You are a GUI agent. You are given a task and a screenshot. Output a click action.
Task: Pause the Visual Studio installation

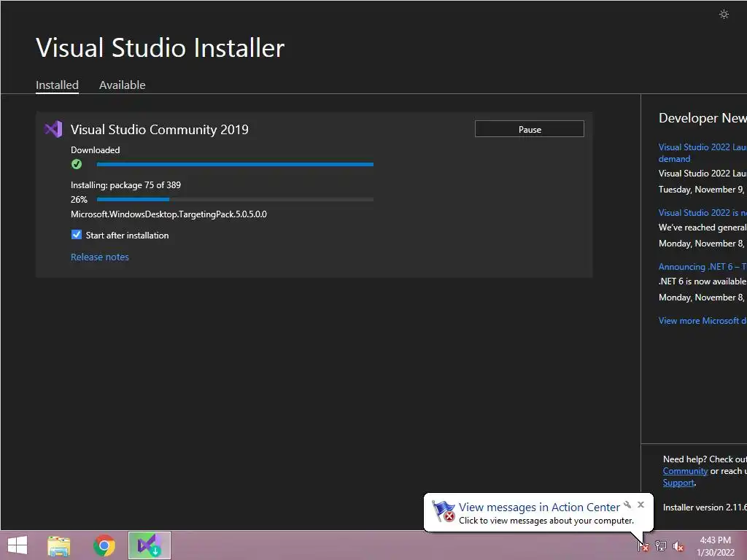(x=530, y=129)
